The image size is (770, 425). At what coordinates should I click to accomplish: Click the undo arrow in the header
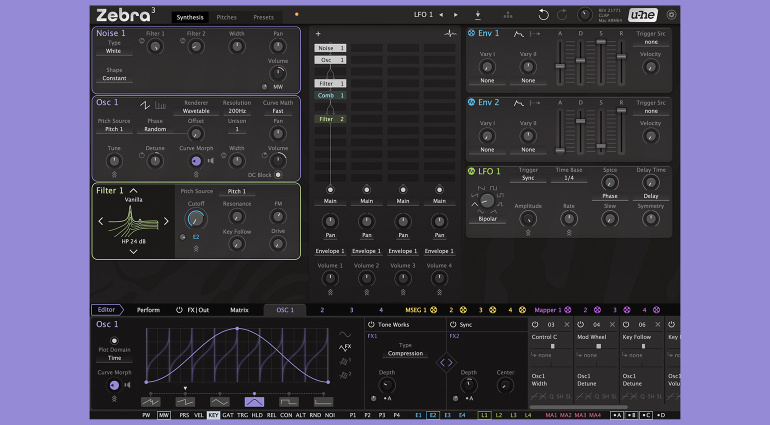(x=543, y=15)
